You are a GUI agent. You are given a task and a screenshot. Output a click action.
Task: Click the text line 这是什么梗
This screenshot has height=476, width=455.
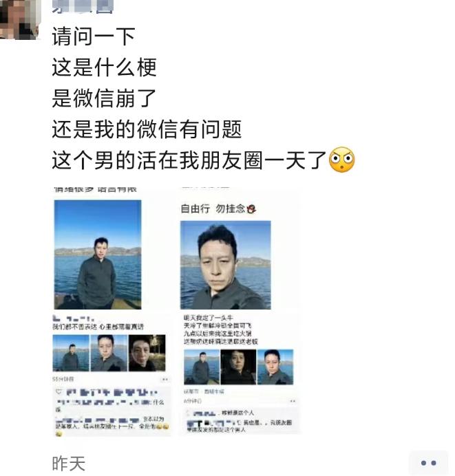tap(104, 67)
